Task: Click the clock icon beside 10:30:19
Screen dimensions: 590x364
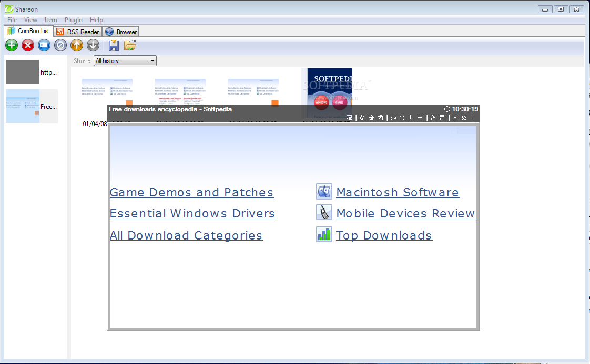Action: pyautogui.click(x=447, y=109)
